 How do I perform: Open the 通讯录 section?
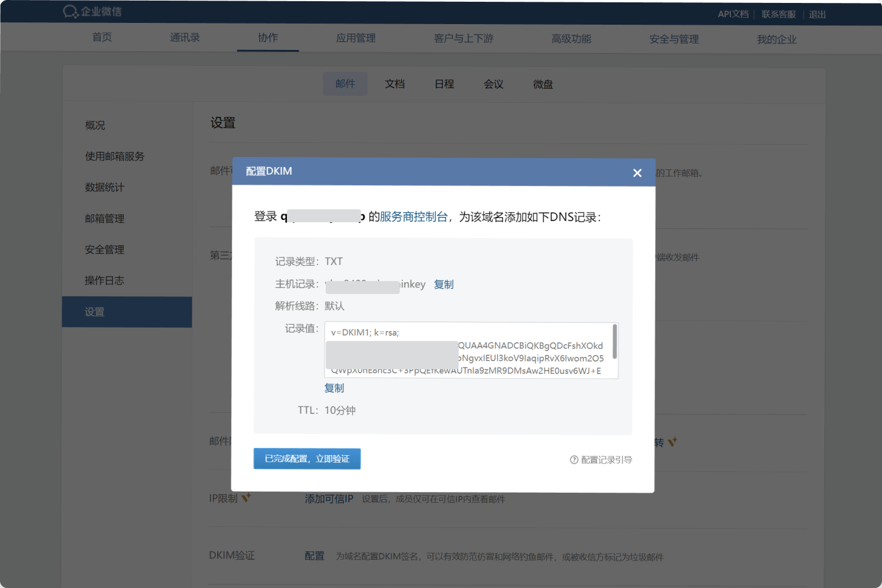tap(184, 37)
